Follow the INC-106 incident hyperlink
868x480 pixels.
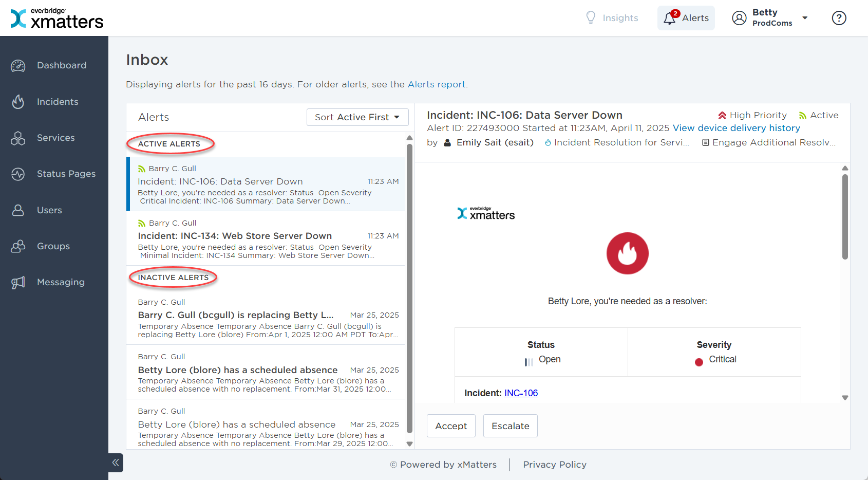pos(521,393)
